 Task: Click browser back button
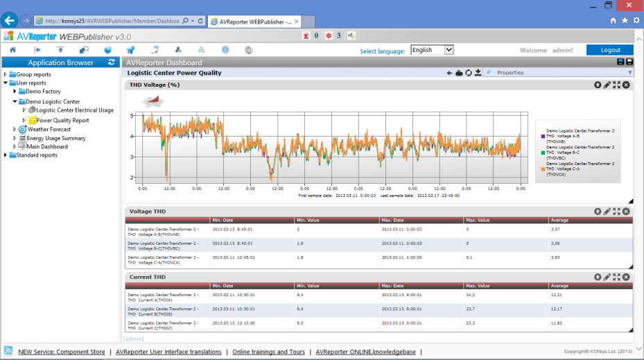click(x=10, y=20)
